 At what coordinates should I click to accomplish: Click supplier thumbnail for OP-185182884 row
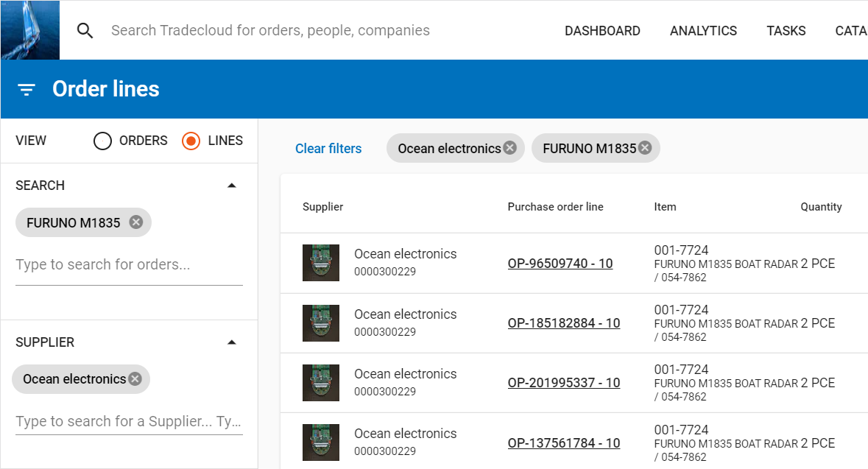point(320,322)
